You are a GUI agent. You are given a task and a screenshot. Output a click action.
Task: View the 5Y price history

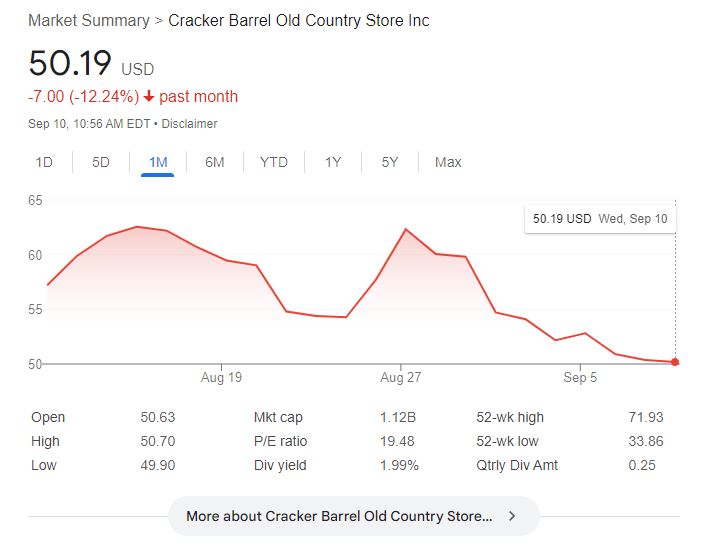(390, 162)
